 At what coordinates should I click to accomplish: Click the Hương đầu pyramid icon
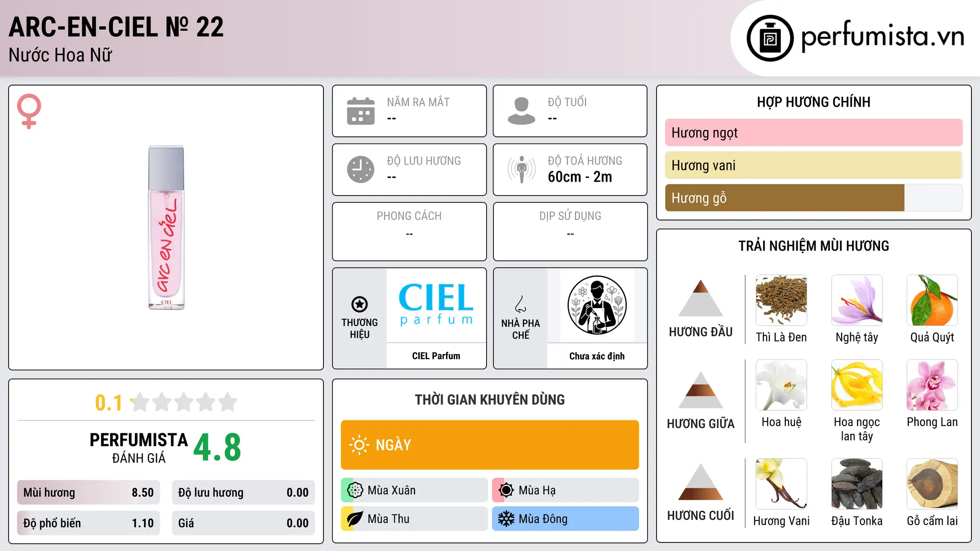(x=701, y=298)
